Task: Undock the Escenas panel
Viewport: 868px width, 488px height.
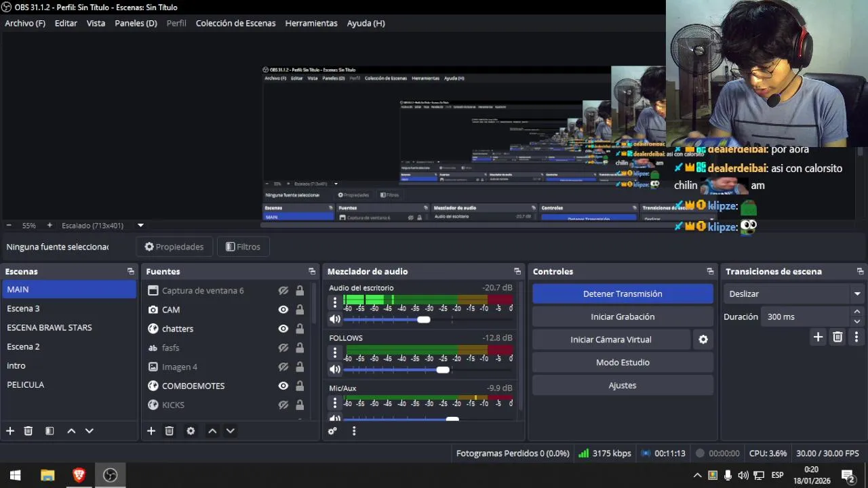Action: [x=130, y=271]
